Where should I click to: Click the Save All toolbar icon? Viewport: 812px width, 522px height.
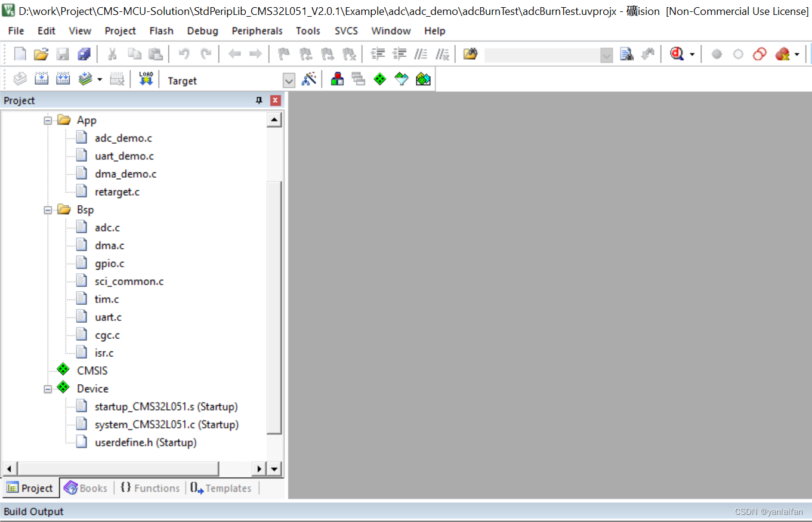[x=84, y=54]
